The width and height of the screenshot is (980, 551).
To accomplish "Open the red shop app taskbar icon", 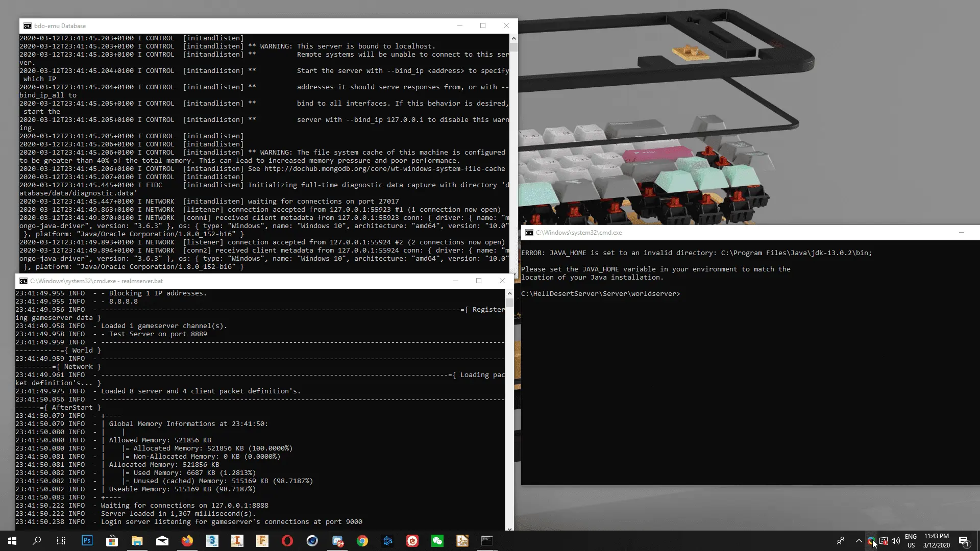I will point(412,541).
